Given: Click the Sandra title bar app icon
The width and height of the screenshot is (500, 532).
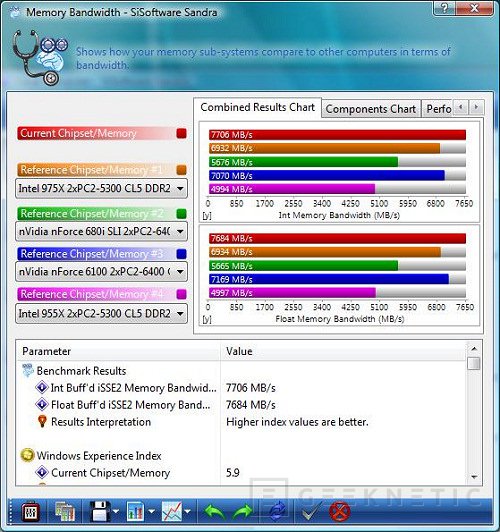Looking at the screenshot, I should [x=15, y=12].
